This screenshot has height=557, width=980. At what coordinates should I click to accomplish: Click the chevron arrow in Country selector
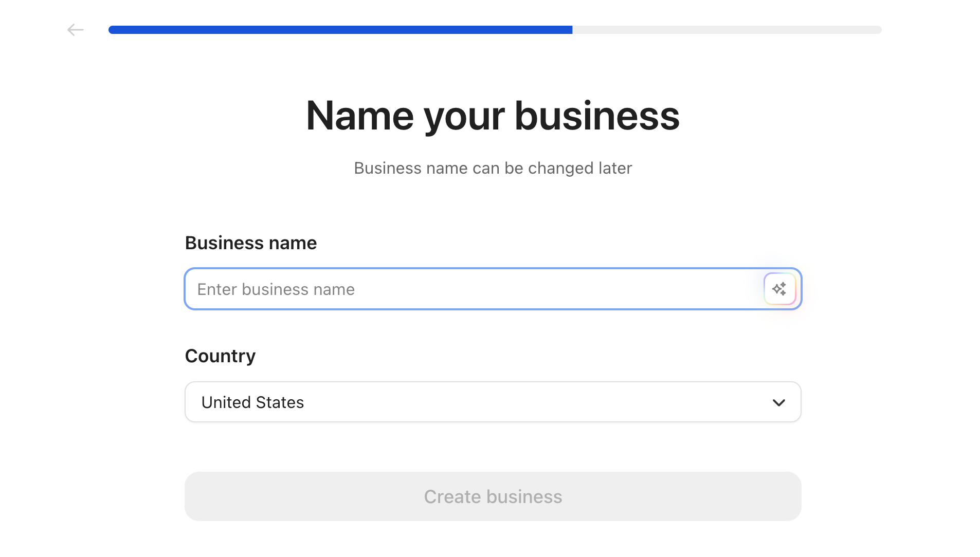779,402
